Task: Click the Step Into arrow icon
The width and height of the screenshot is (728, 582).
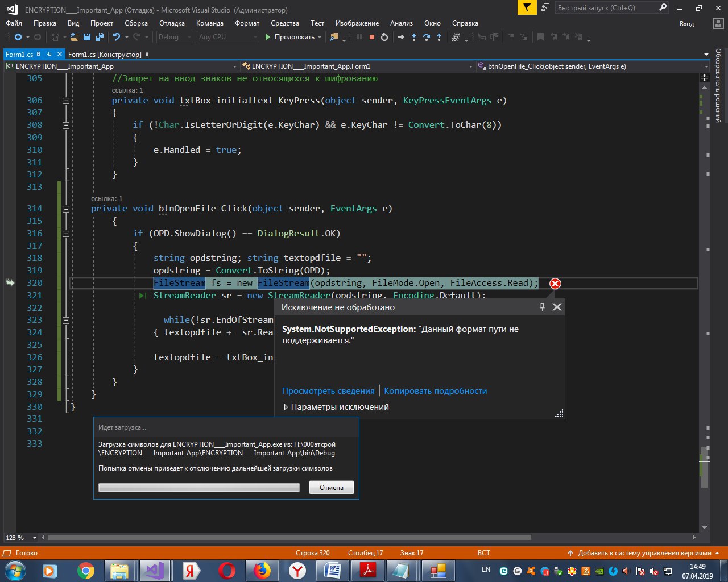Action: point(413,37)
